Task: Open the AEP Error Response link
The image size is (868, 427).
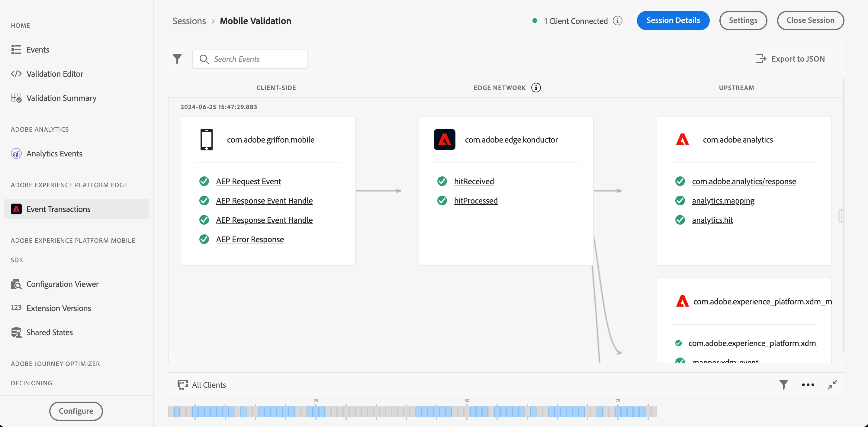Action: [x=250, y=239]
